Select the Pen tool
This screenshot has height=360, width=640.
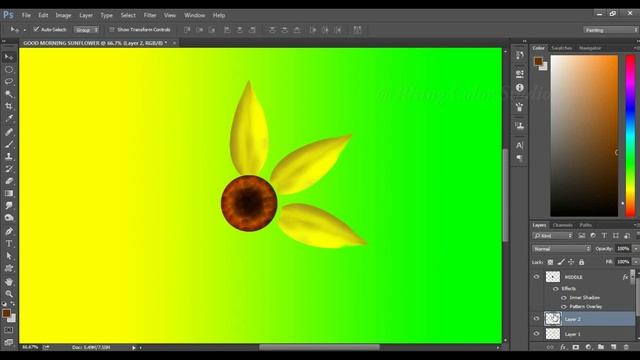pos(9,231)
